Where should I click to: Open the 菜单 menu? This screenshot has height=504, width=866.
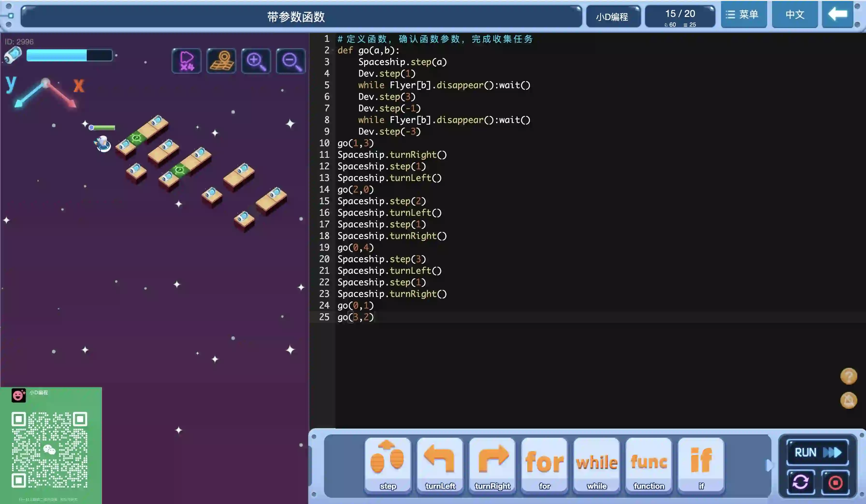point(744,14)
